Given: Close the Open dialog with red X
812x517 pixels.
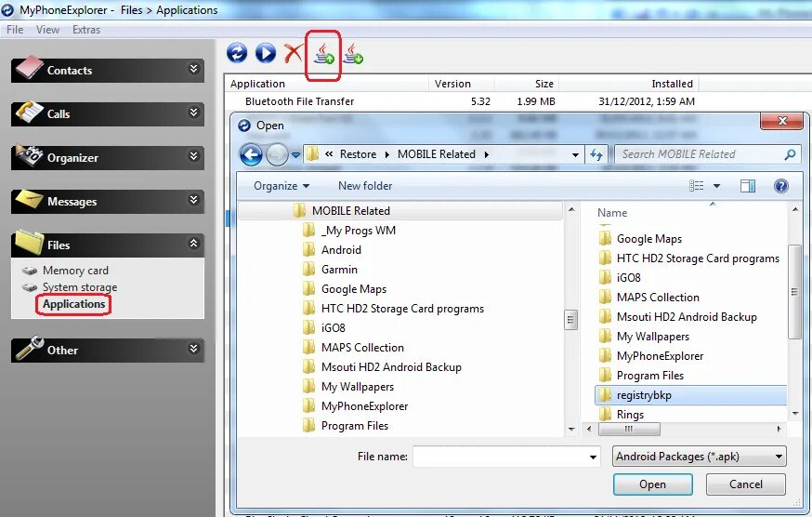Looking at the screenshot, I should [x=782, y=120].
